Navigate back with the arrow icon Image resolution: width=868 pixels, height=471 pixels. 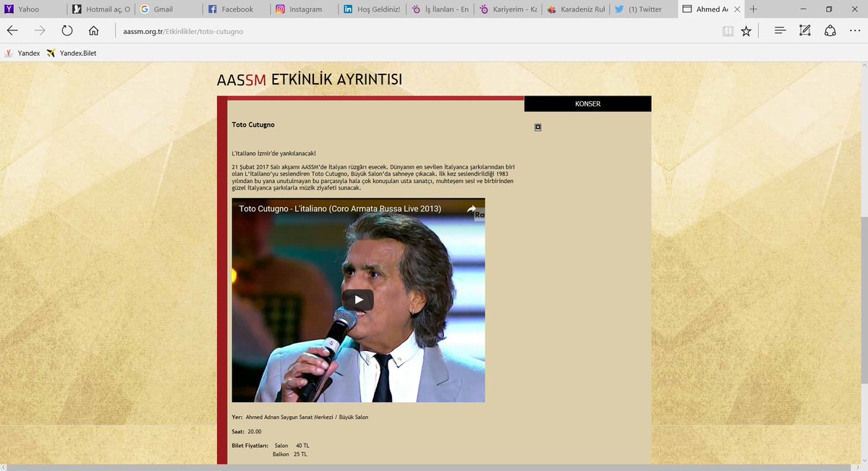12,30
